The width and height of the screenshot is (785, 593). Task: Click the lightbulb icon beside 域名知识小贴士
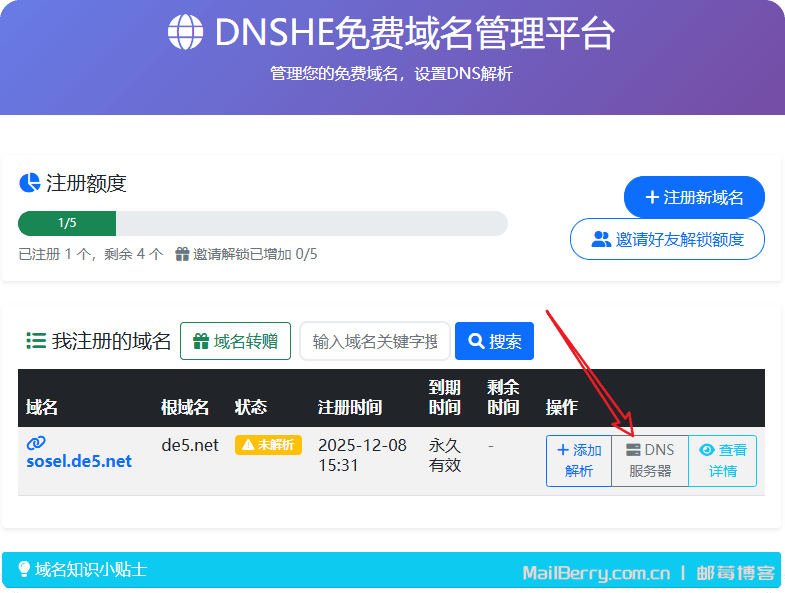23,570
